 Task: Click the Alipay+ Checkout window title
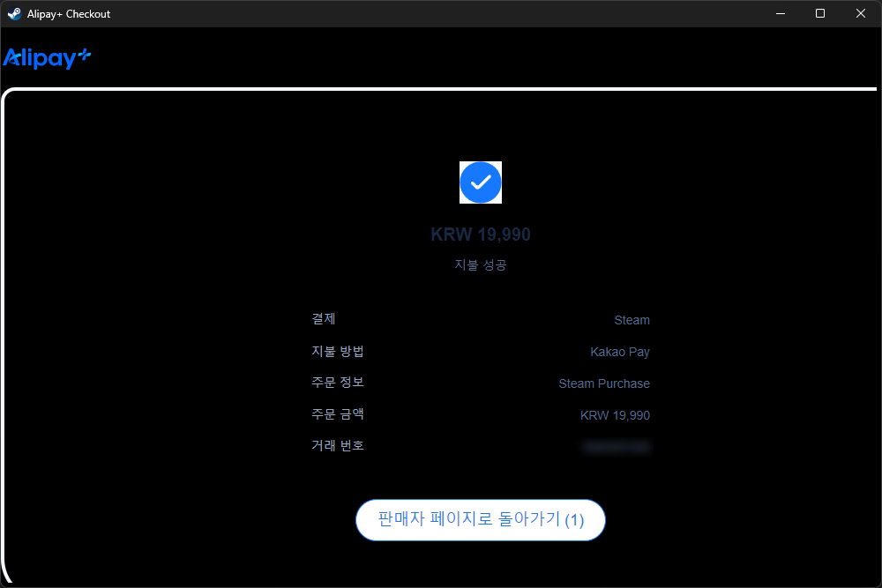[69, 14]
